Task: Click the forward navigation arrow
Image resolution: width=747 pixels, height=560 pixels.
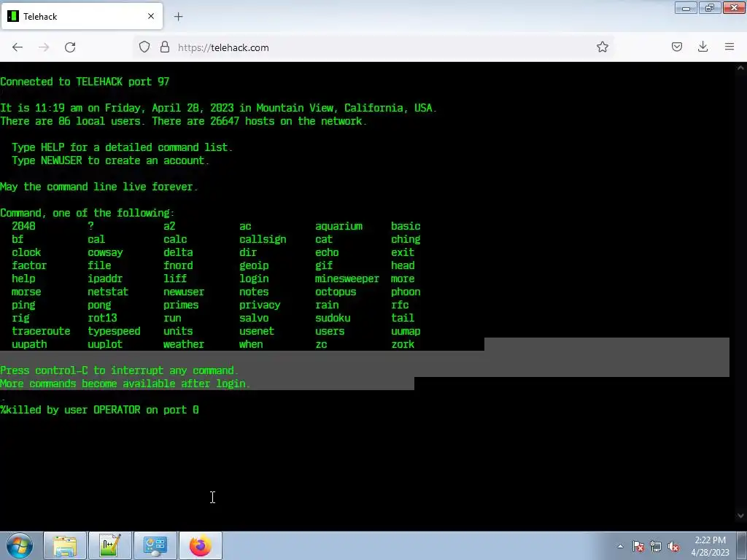Action: click(x=44, y=47)
